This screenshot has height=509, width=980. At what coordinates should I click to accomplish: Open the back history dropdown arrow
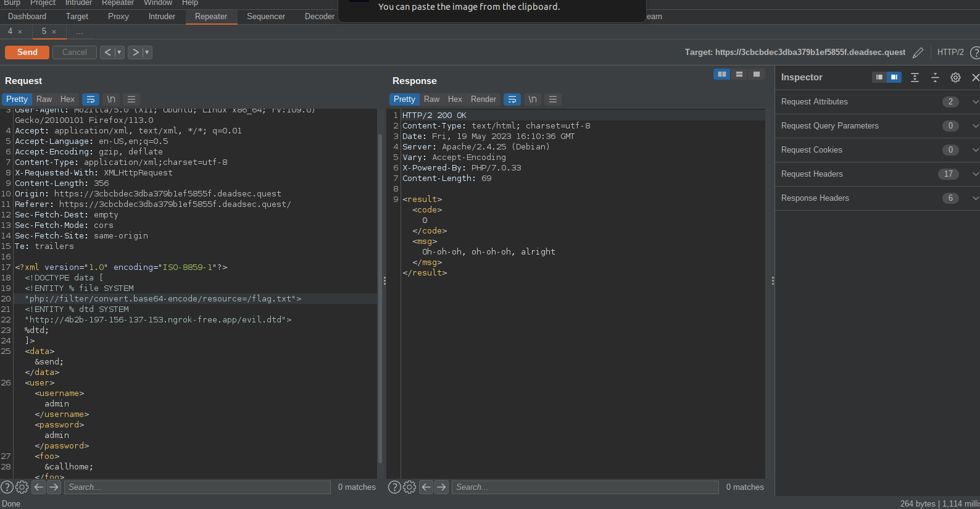(119, 53)
